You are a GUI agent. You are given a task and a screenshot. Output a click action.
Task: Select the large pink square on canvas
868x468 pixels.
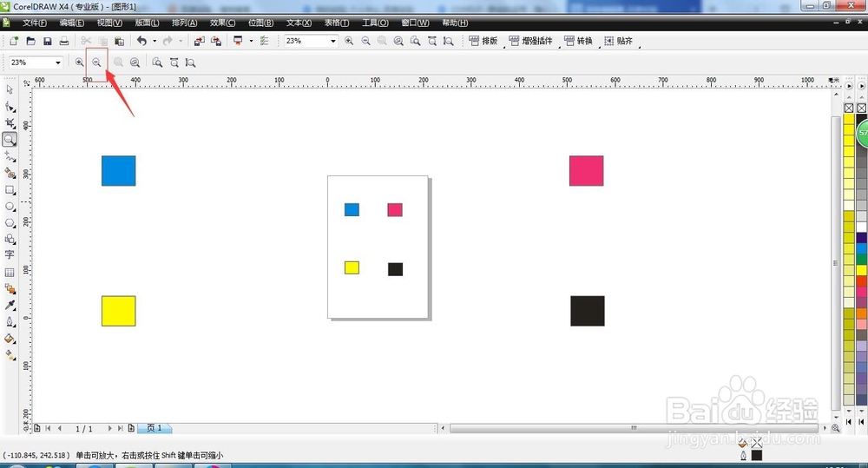(586, 170)
